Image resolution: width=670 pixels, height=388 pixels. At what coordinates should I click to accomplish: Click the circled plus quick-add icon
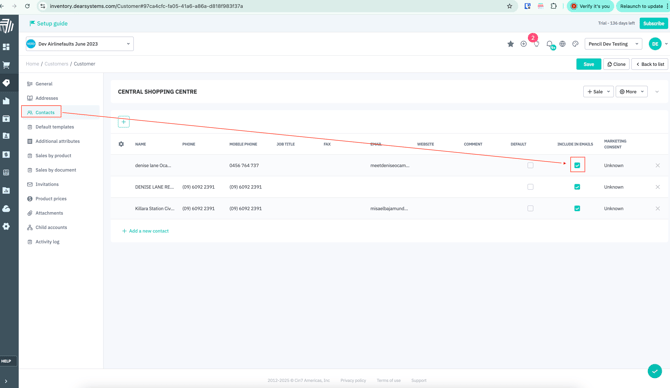[523, 44]
